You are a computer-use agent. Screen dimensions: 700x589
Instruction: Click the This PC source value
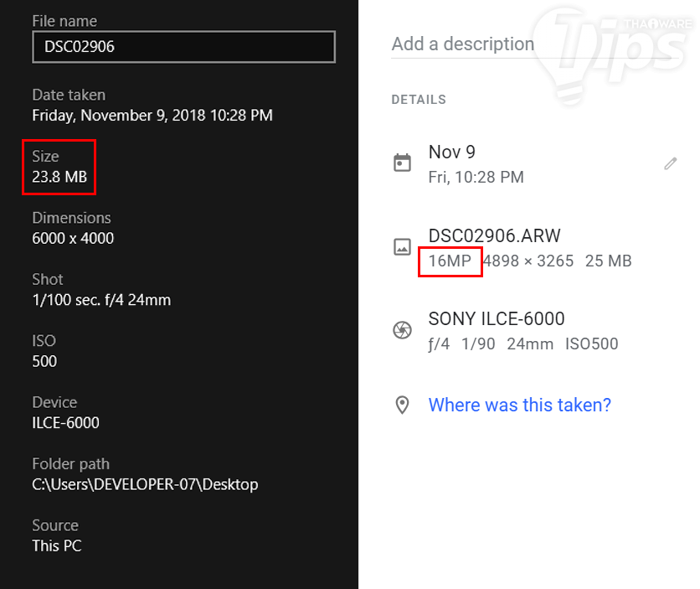(x=57, y=545)
